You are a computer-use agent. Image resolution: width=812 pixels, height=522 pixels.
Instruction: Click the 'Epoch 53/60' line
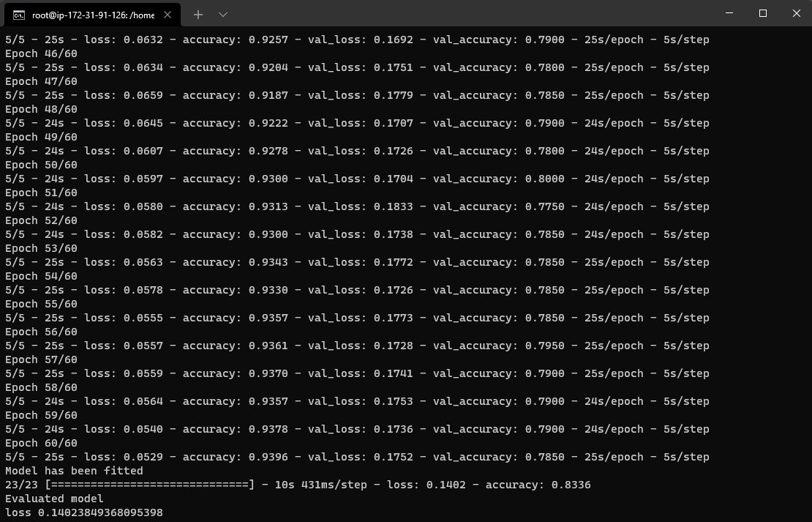[42, 248]
